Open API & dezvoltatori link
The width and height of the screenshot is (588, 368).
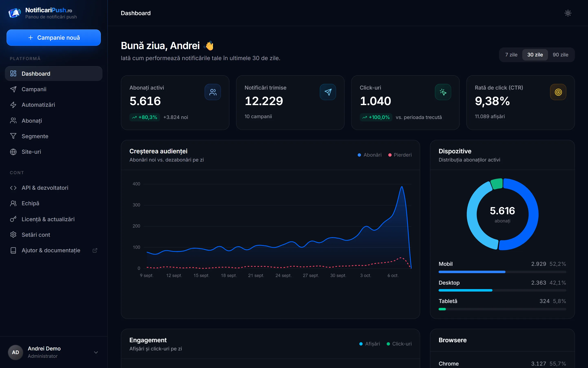click(x=54, y=188)
